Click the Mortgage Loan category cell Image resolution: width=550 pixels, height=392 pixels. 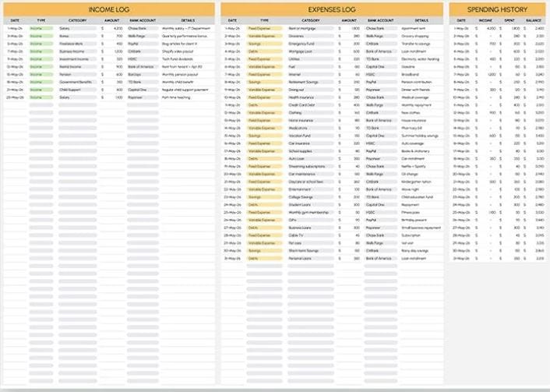click(311, 51)
